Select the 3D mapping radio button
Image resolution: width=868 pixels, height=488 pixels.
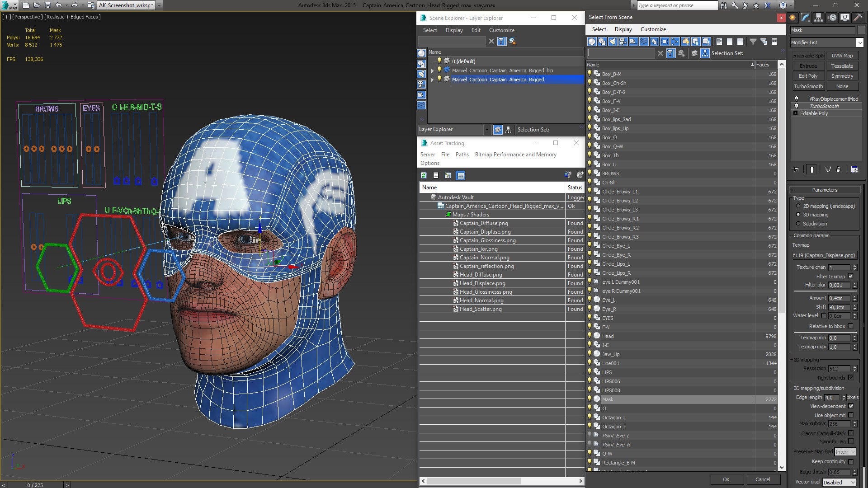click(x=798, y=215)
